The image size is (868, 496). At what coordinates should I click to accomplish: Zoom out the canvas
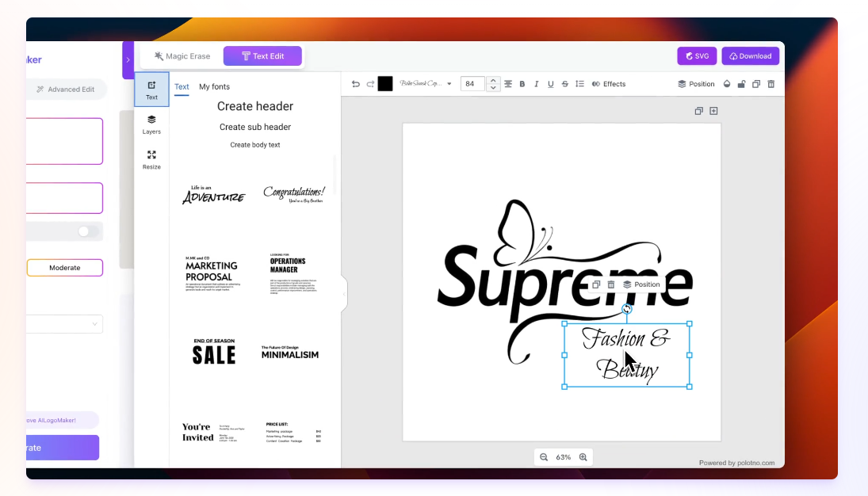point(544,457)
